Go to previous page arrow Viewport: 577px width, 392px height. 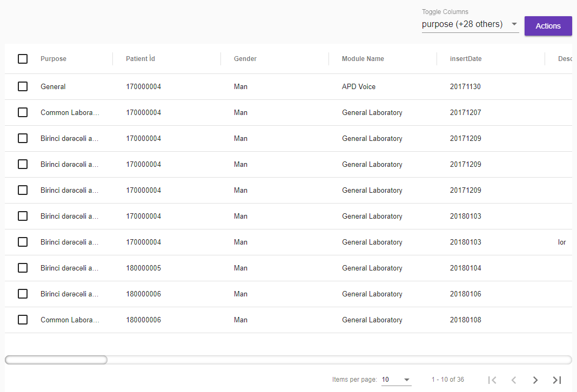pyautogui.click(x=514, y=380)
